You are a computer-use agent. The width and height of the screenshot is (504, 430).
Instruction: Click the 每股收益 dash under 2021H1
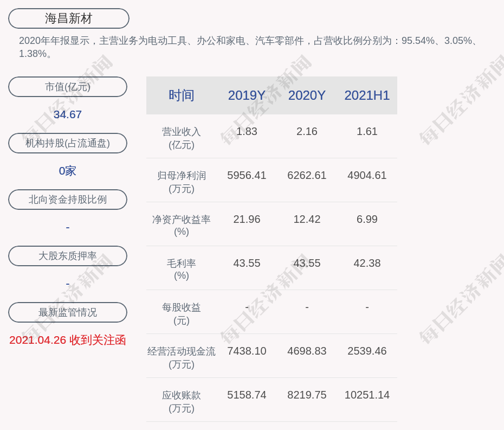point(367,307)
